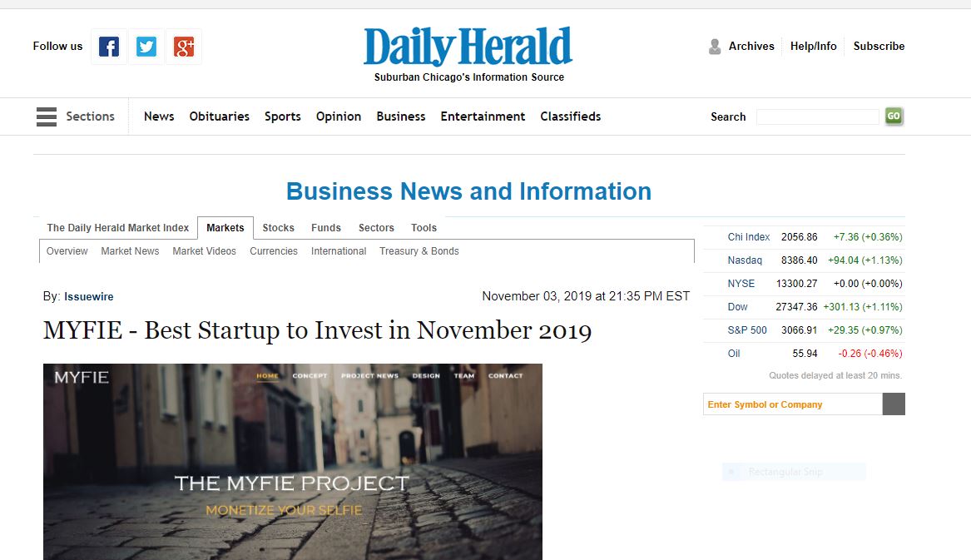
Task: Click the gray symbol lookup button
Action: click(x=894, y=404)
